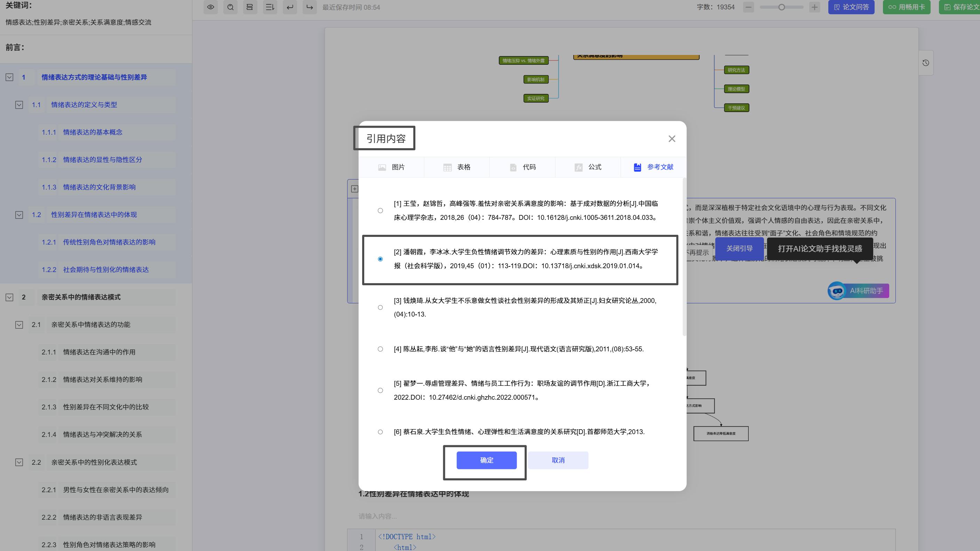The image size is (980, 551).
Task: Confirm citation with the 确定 button
Action: point(487,460)
